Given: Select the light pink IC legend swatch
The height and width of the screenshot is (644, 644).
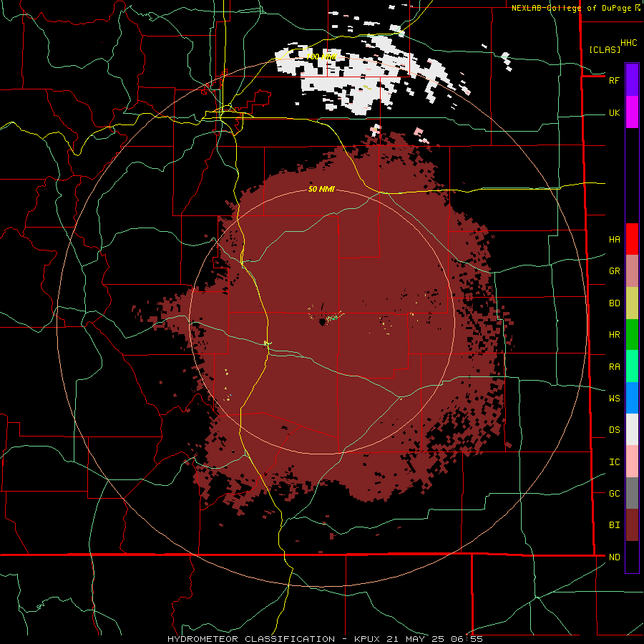Looking at the screenshot, I should (632, 462).
